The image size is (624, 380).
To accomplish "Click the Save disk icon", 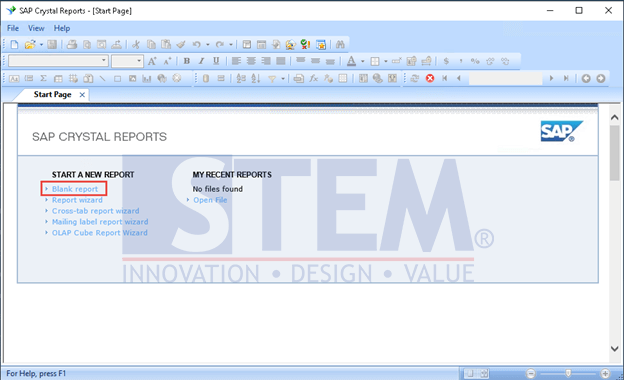I will (x=52, y=45).
